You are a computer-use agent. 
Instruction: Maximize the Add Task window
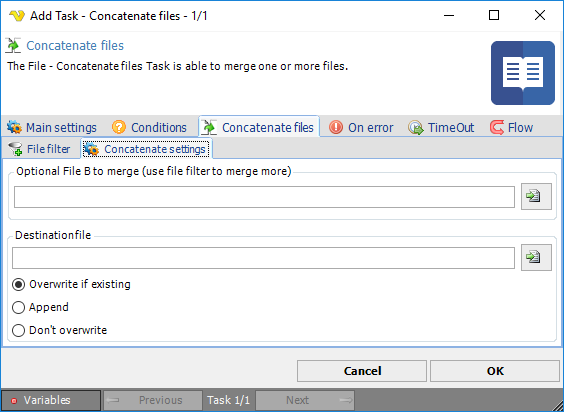[x=494, y=15]
